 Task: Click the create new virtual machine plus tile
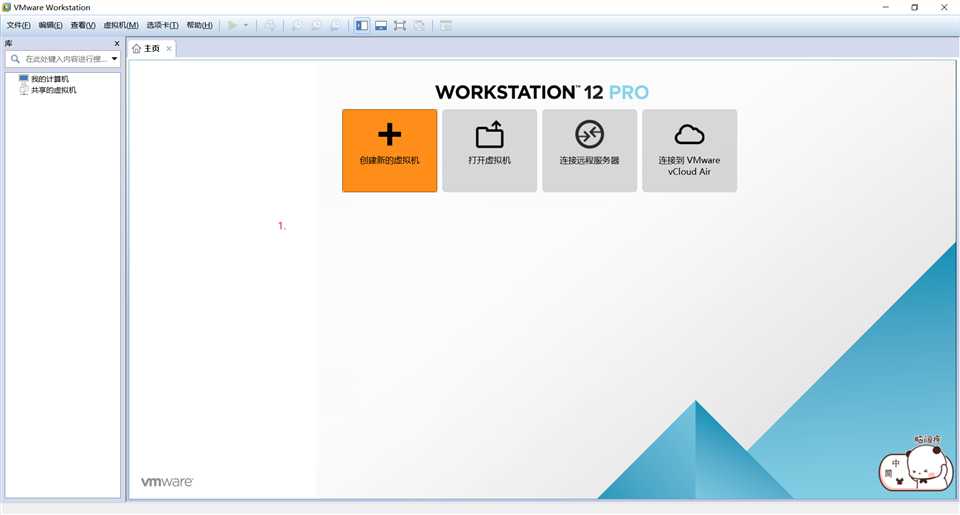pos(389,151)
